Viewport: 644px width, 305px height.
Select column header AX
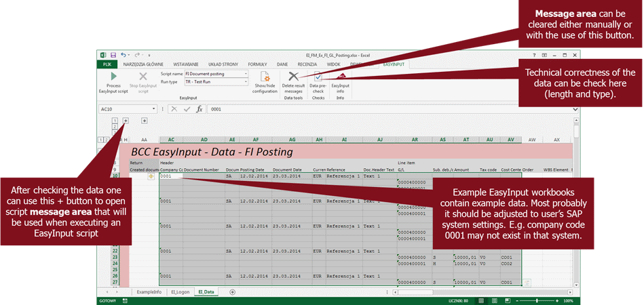[x=556, y=140]
